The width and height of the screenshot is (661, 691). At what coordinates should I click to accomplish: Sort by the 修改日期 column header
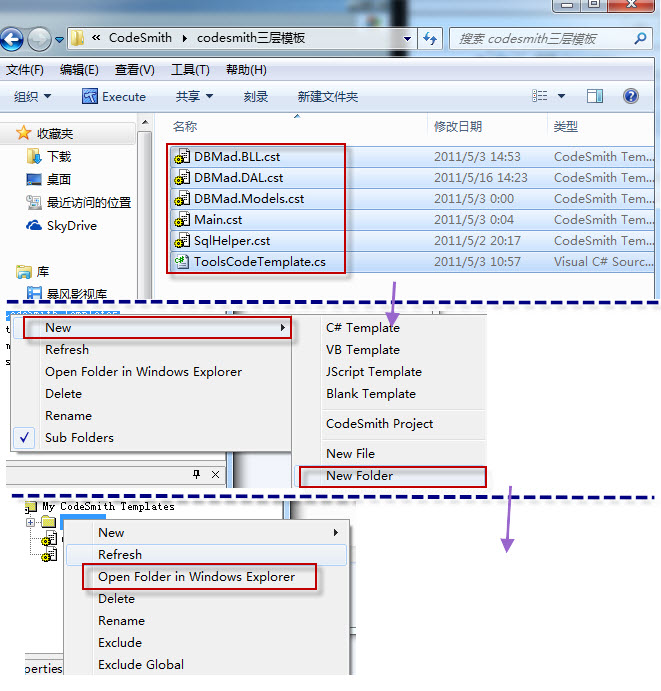point(458,126)
